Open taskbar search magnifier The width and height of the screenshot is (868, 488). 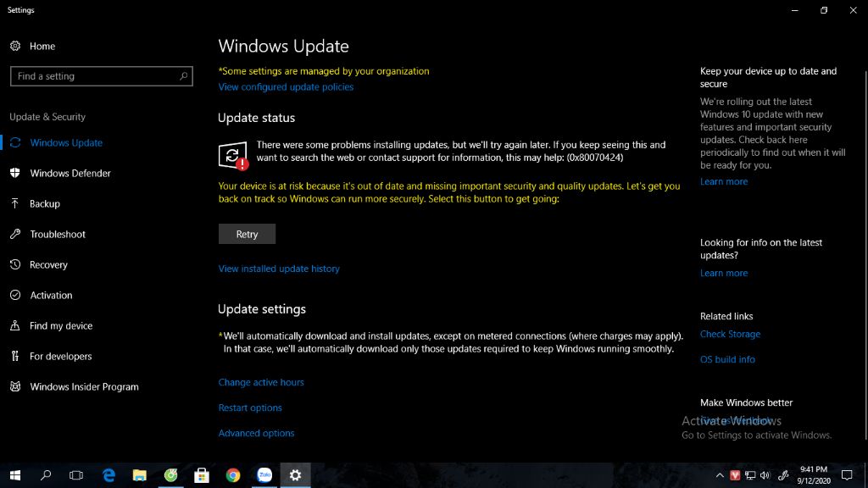point(46,474)
